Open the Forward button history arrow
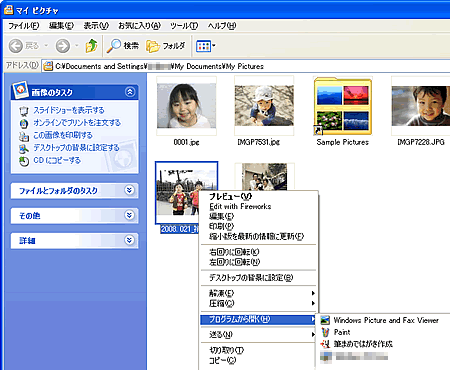Image resolution: width=450 pixels, height=370 pixels. tap(77, 46)
